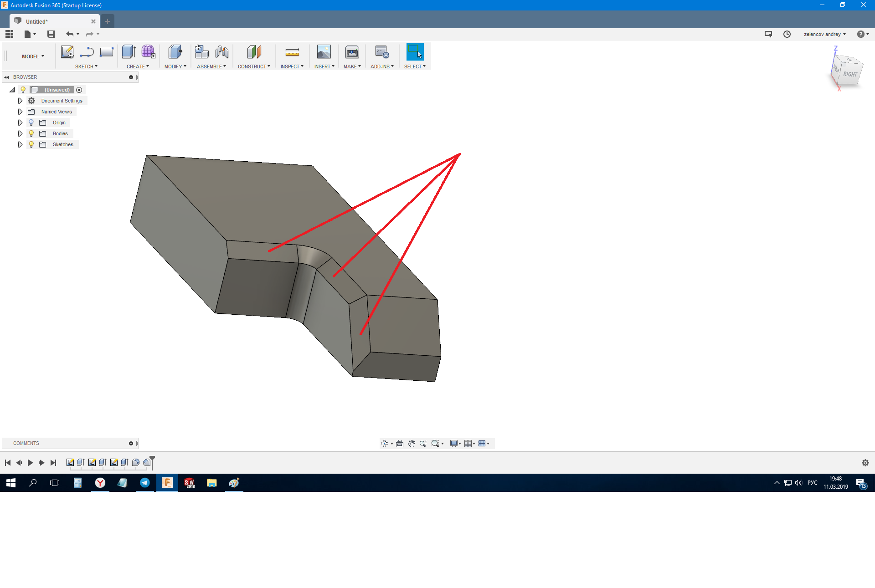This screenshot has height=588, width=875.
Task: Click the Offset Plane construct icon
Action: point(254,52)
